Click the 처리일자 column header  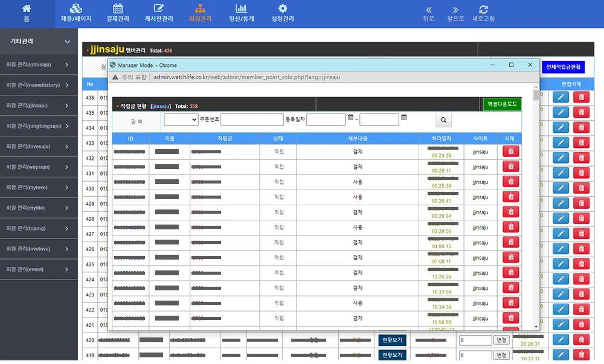442,138
